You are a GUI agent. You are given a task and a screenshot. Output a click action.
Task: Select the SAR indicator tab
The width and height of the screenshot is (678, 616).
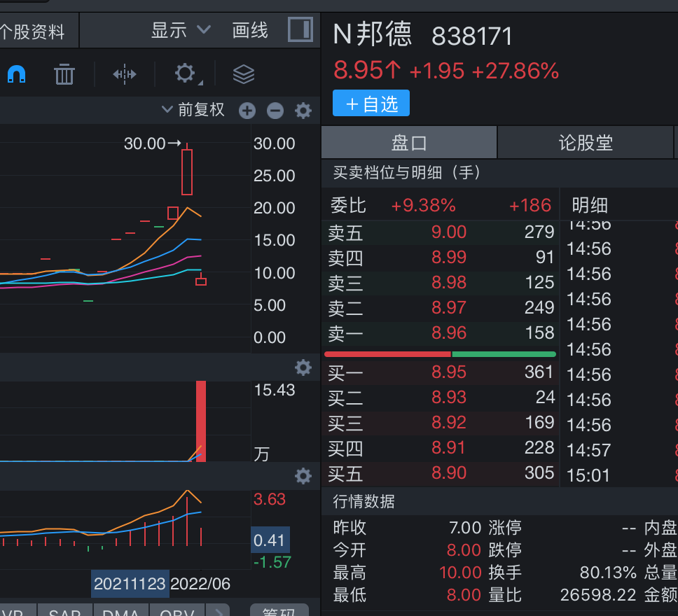point(65,611)
